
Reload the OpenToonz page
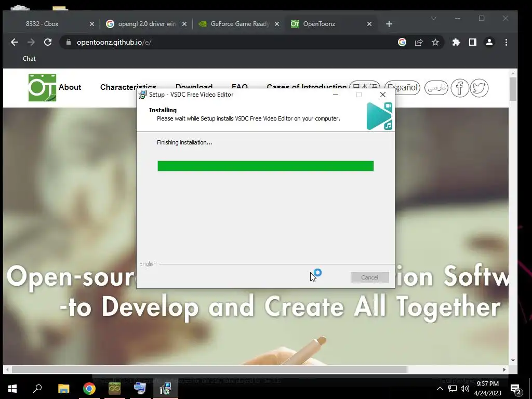(48, 42)
